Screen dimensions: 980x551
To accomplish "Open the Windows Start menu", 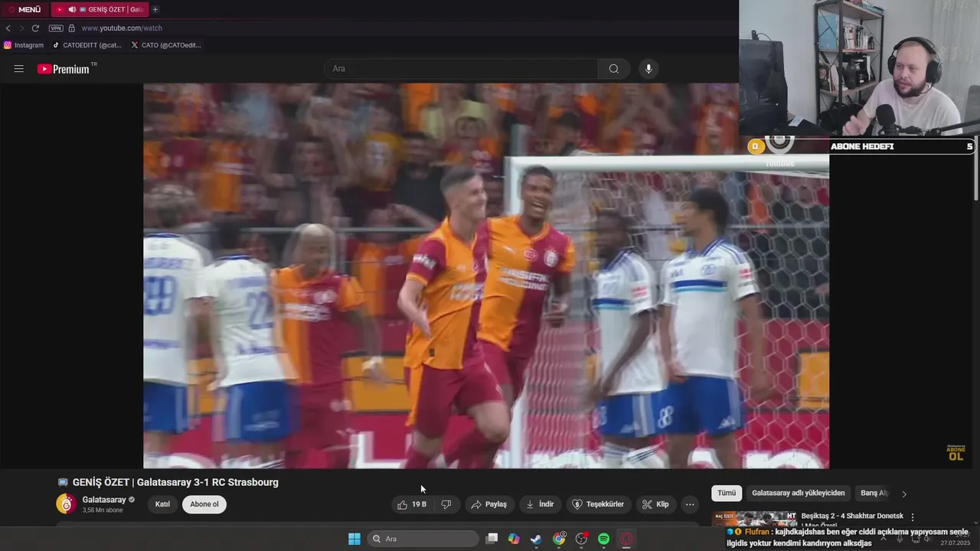I will 354,539.
